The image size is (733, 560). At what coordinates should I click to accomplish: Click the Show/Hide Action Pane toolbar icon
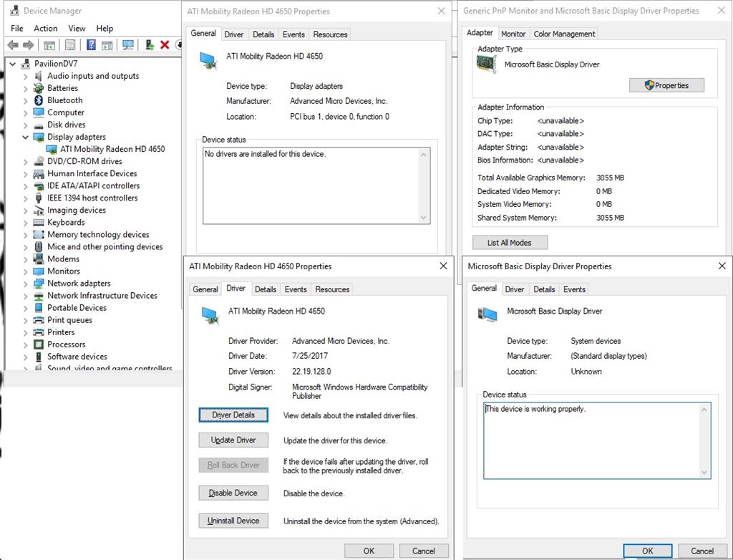[x=107, y=45]
